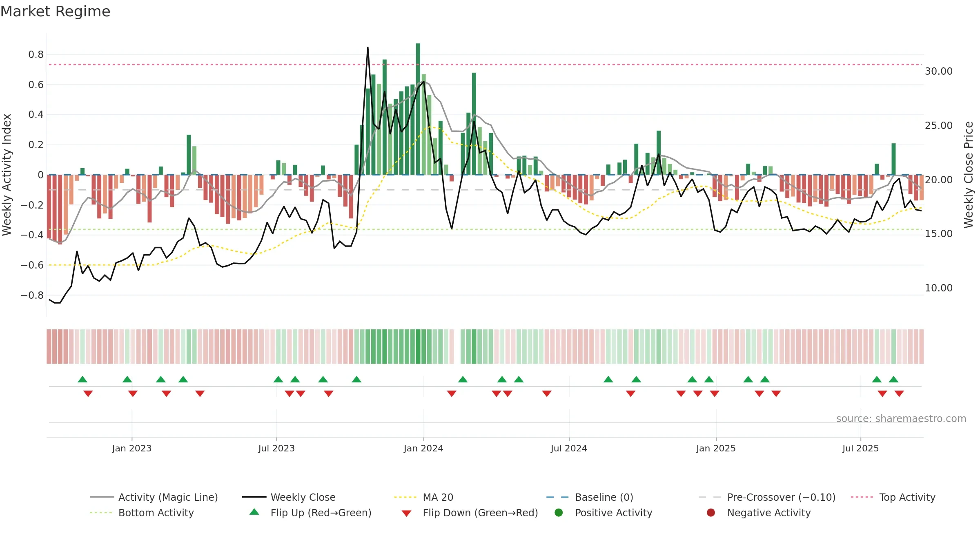The image size is (980, 551).
Task: Click the 0.8 activity axis label
Action: [36, 55]
